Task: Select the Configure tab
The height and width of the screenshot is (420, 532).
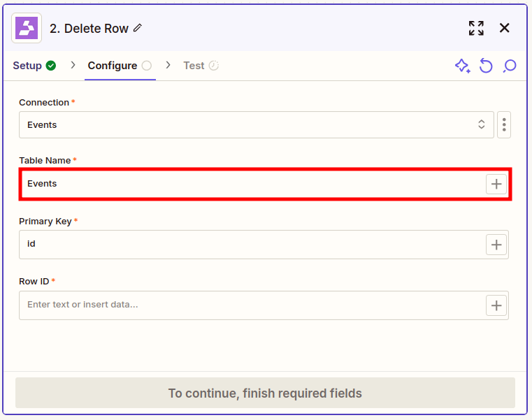Action: [x=120, y=66]
